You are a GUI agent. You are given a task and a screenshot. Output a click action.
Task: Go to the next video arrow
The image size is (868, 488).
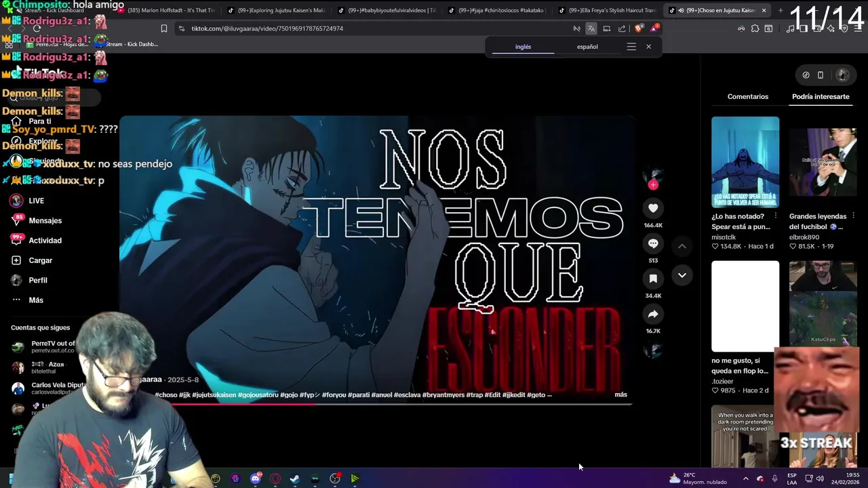(682, 275)
